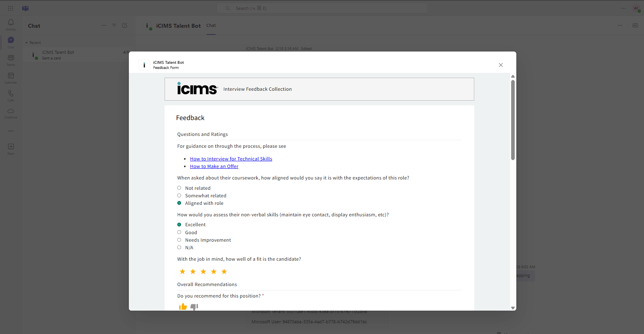Rate candidate fit one star

pos(182,271)
